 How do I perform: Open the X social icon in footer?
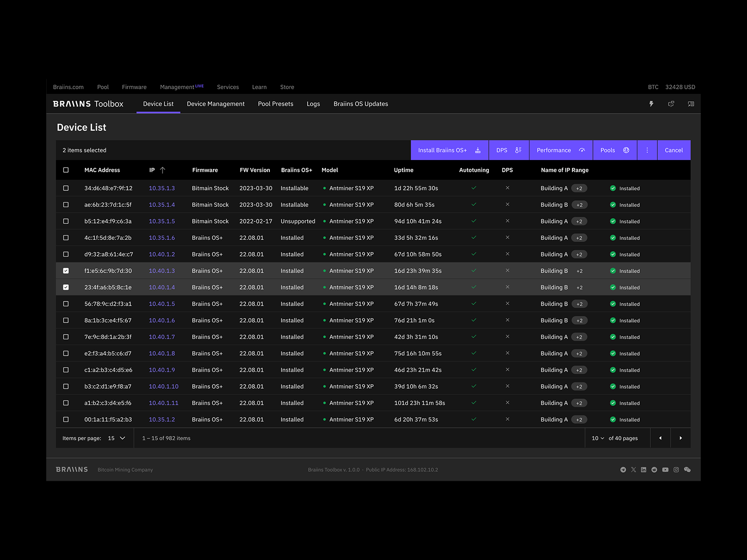pos(634,470)
